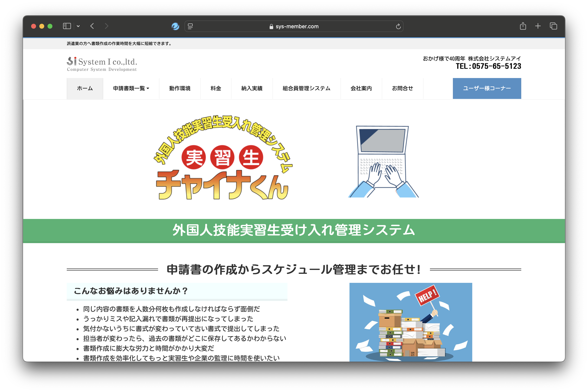
Task: Maximize the window with green button
Action: 50,26
